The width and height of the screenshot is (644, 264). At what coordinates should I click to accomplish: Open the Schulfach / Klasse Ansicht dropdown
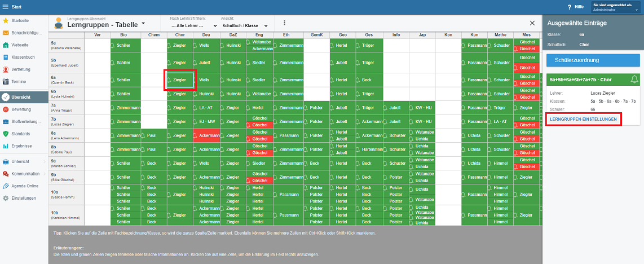pyautogui.click(x=242, y=26)
